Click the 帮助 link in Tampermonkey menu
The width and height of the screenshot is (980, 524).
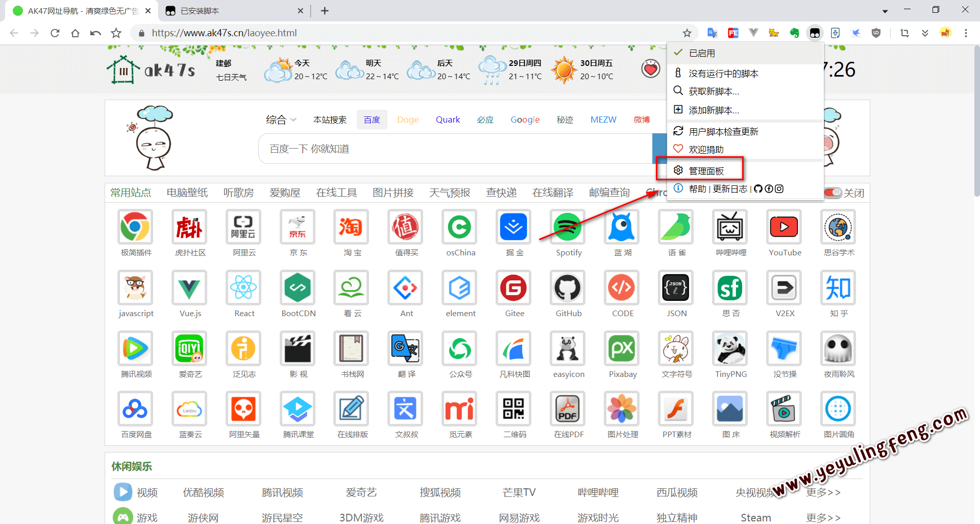[x=697, y=189]
